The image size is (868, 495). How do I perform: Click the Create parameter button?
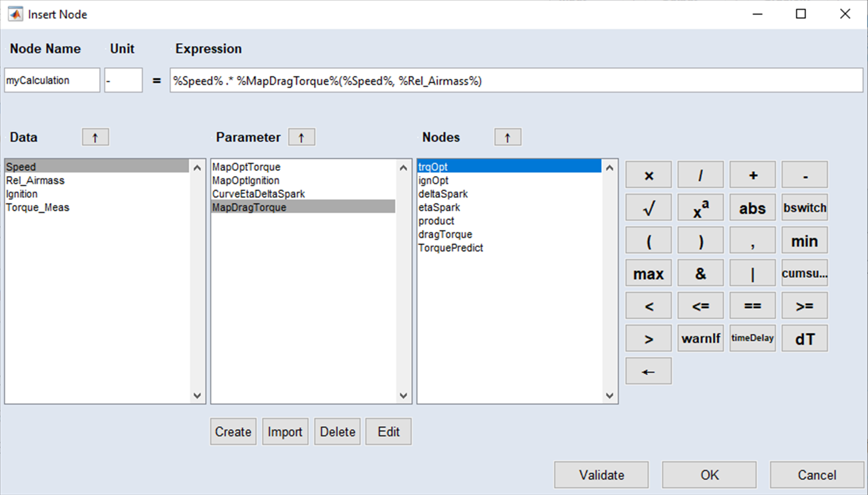(x=233, y=432)
